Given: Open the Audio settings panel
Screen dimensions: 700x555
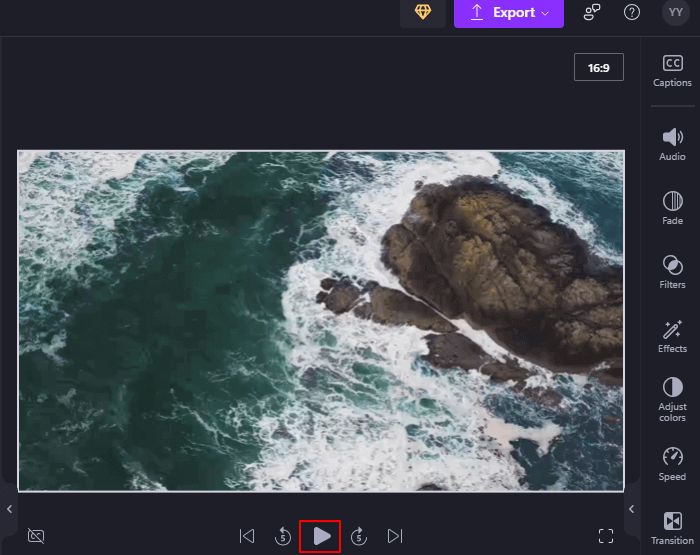Looking at the screenshot, I should (672, 144).
